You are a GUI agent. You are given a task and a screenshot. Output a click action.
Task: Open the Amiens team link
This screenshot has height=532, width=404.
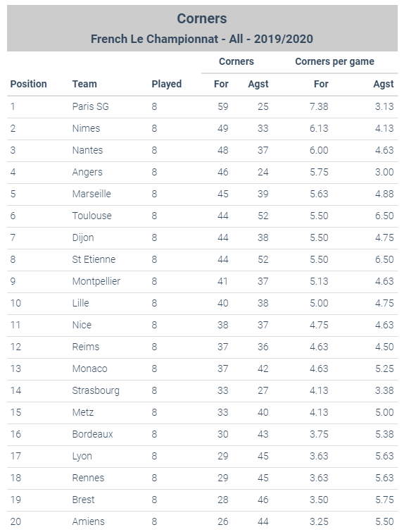coord(89,521)
